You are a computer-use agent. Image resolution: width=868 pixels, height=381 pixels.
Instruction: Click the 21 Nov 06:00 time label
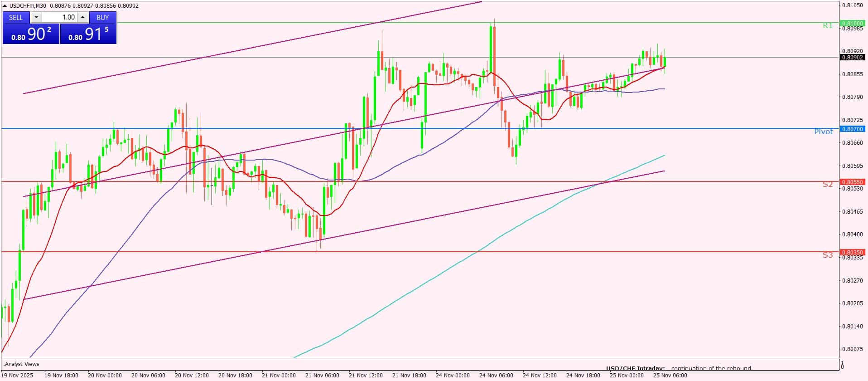322,375
